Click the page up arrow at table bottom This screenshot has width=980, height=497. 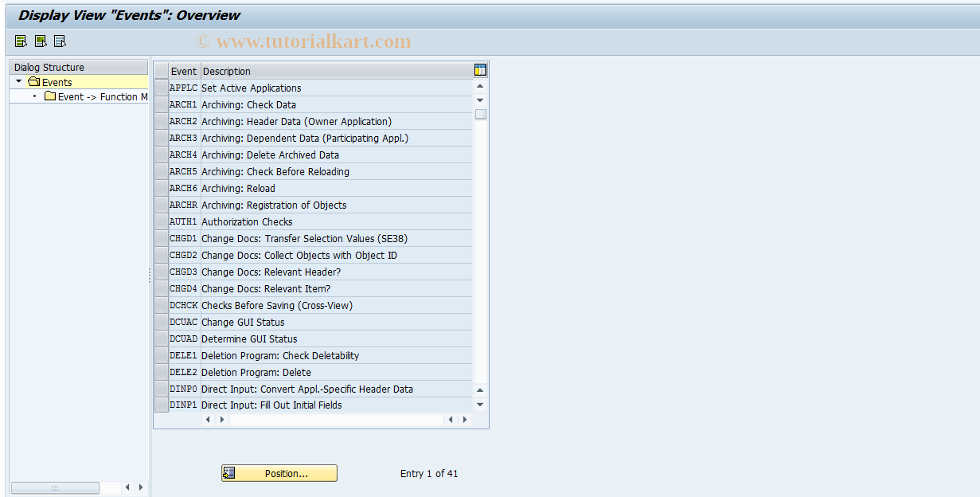[x=480, y=390]
